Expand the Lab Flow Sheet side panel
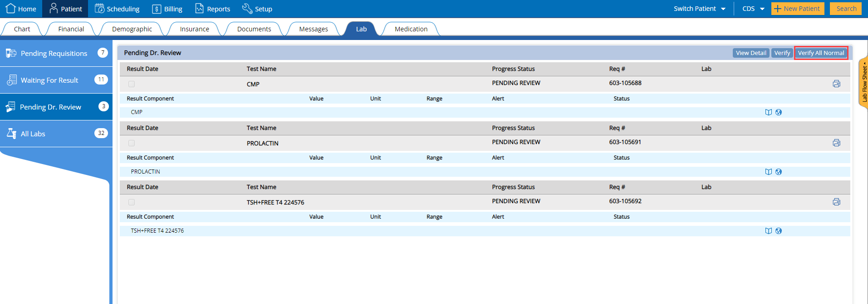Viewport: 868px width, 304px height. 863,83
